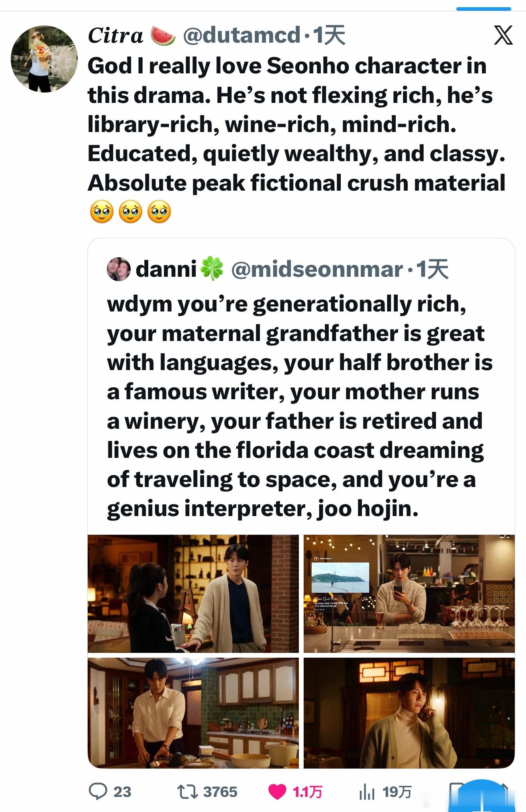Click the reply comment bubble icon
The width and height of the screenshot is (526, 812).
[x=98, y=791]
